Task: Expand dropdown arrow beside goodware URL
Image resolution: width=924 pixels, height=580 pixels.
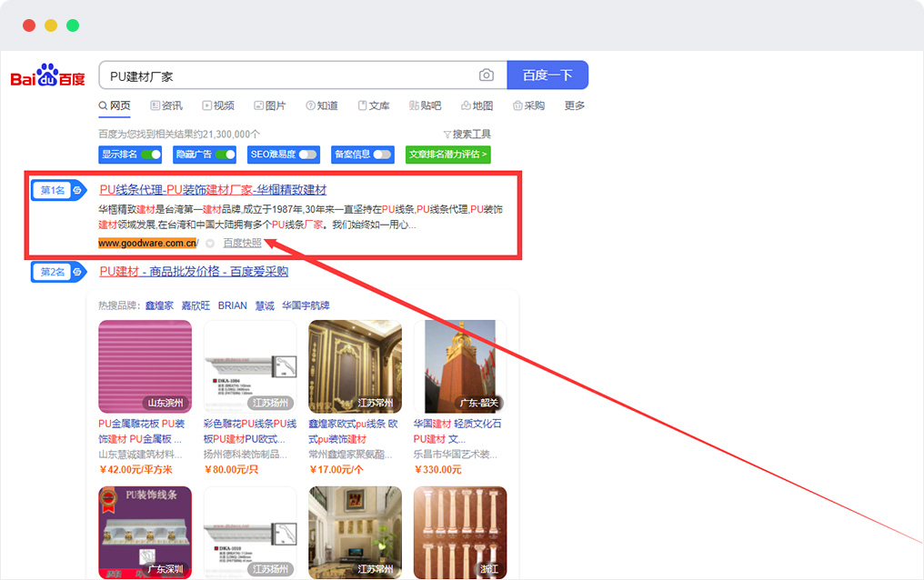Action: [x=210, y=244]
